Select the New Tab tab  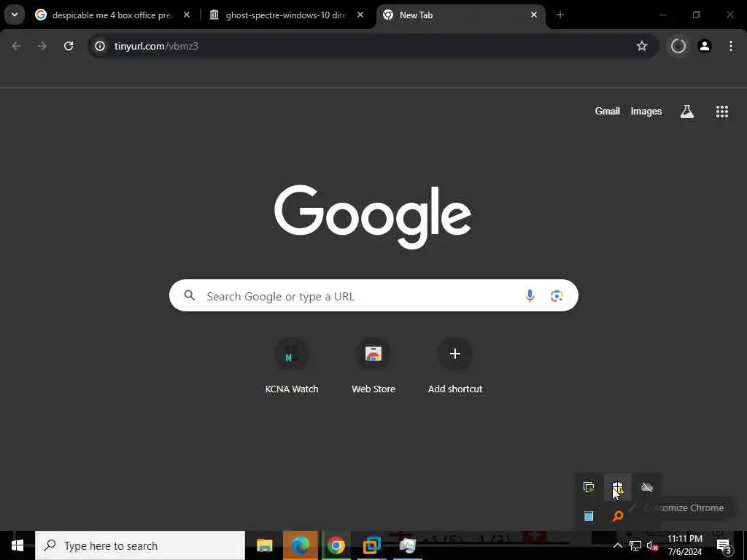point(460,15)
